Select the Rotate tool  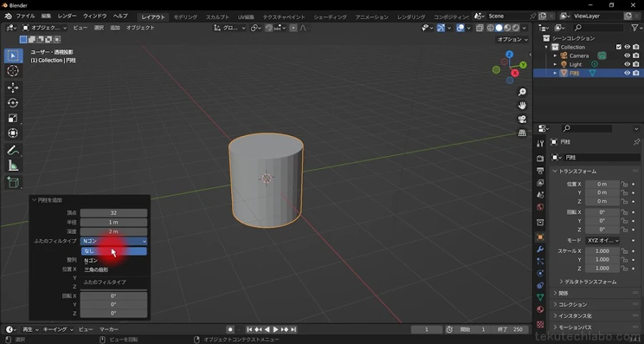pos(13,102)
